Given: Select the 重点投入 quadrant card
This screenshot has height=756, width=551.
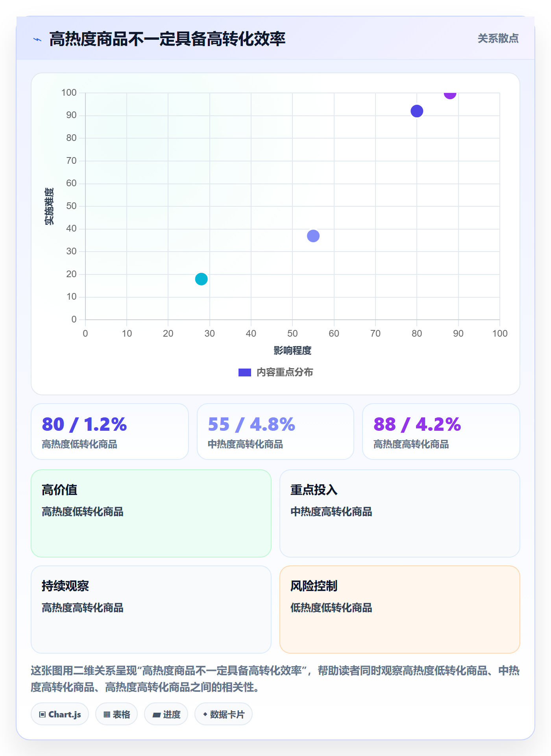Looking at the screenshot, I should click(400, 513).
